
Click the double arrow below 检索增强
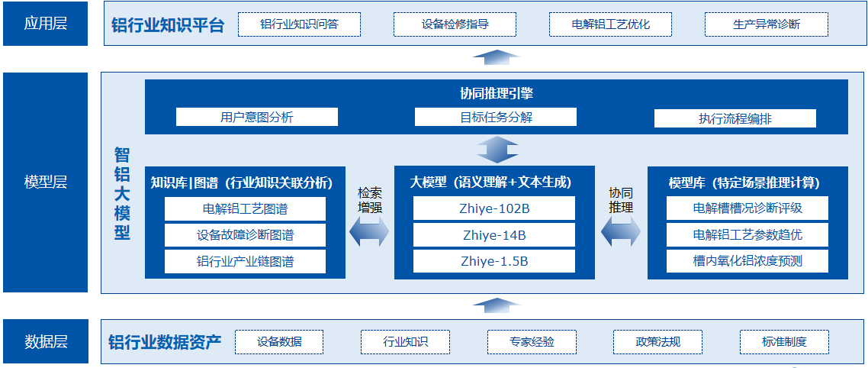pos(369,232)
